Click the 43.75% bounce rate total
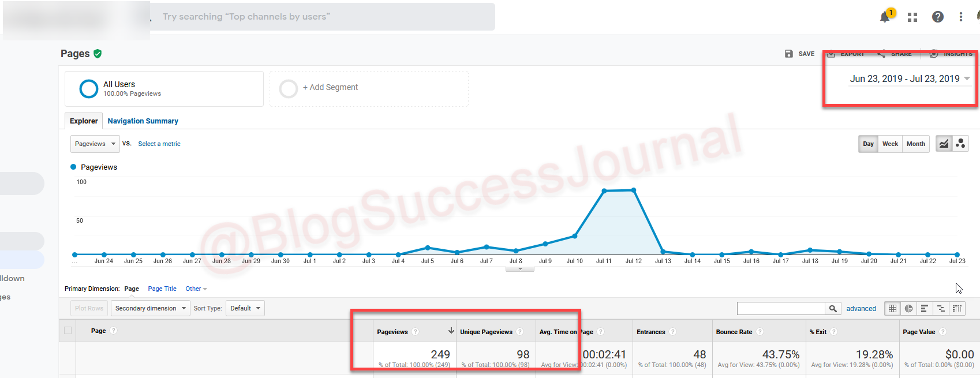This screenshot has width=980, height=378. pyautogui.click(x=781, y=354)
